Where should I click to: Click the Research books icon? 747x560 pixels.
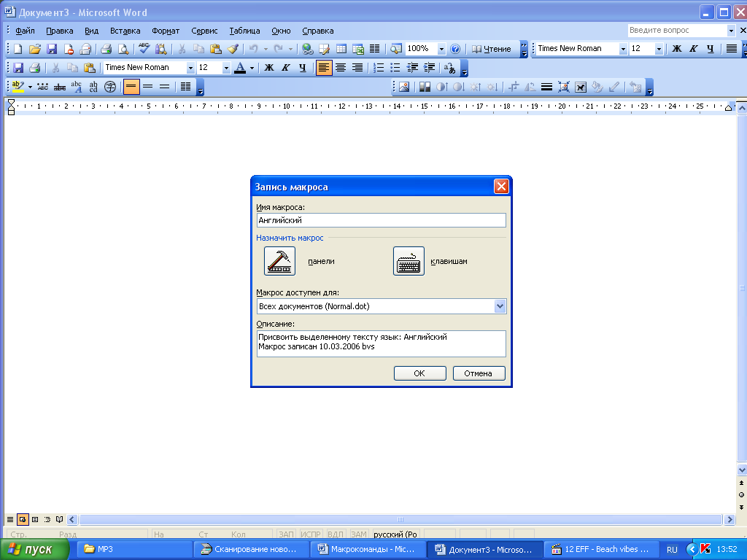click(161, 49)
